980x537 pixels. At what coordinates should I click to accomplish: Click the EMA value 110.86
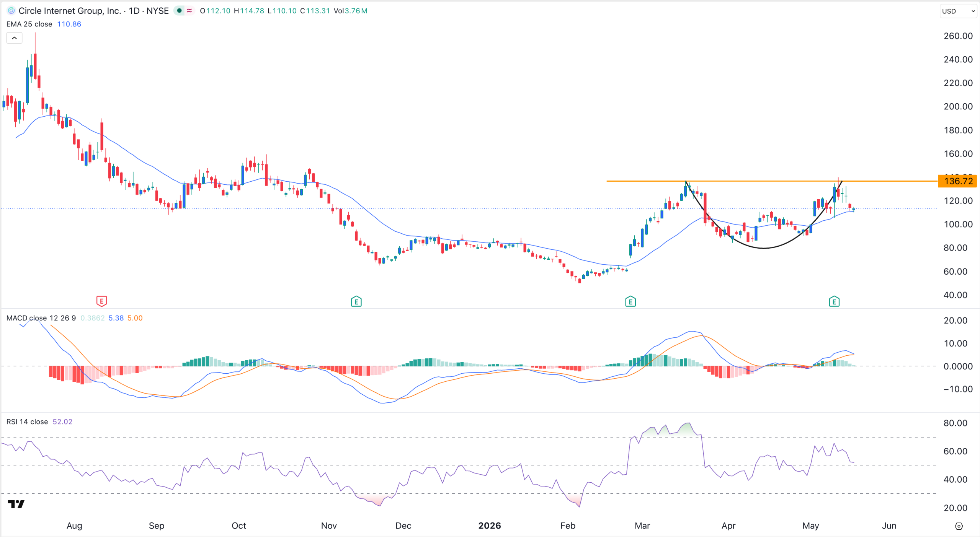69,24
